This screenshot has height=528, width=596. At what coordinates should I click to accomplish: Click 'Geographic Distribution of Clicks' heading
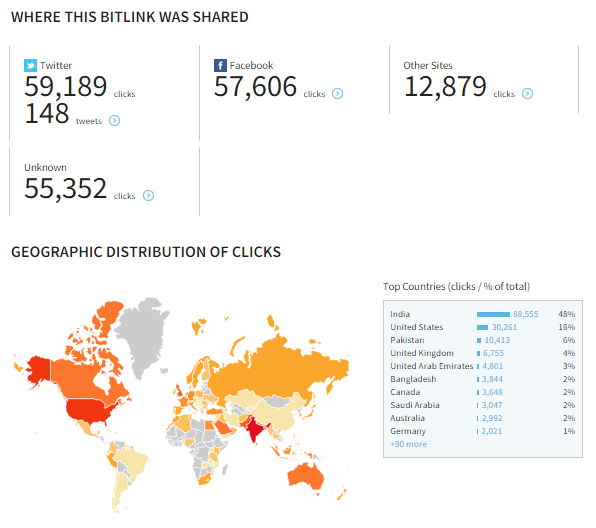[146, 252]
